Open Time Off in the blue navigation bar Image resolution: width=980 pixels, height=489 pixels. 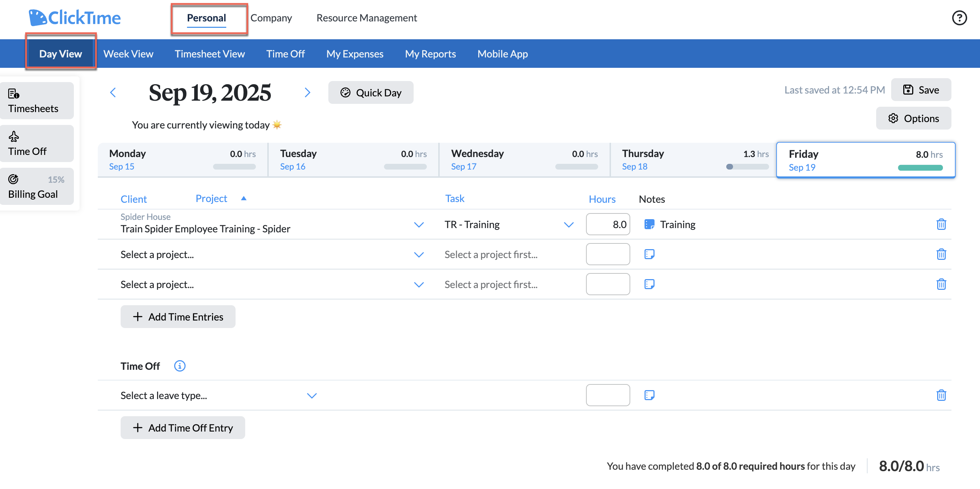[285, 54]
